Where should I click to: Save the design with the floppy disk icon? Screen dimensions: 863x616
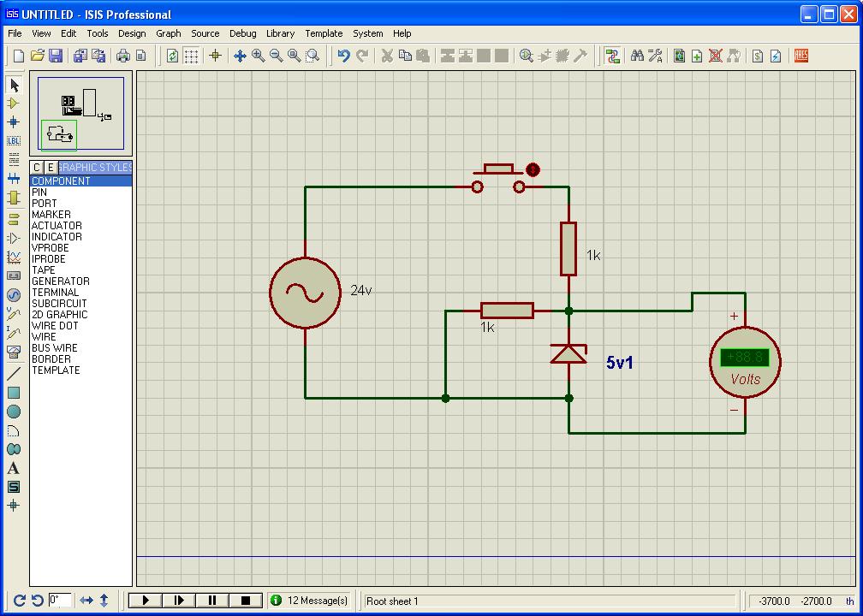[56, 56]
